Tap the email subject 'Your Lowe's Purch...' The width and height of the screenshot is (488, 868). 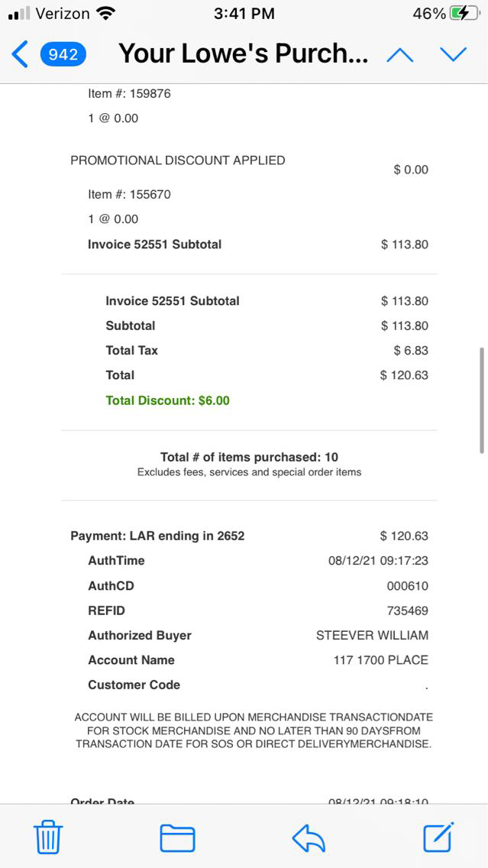[x=243, y=54]
